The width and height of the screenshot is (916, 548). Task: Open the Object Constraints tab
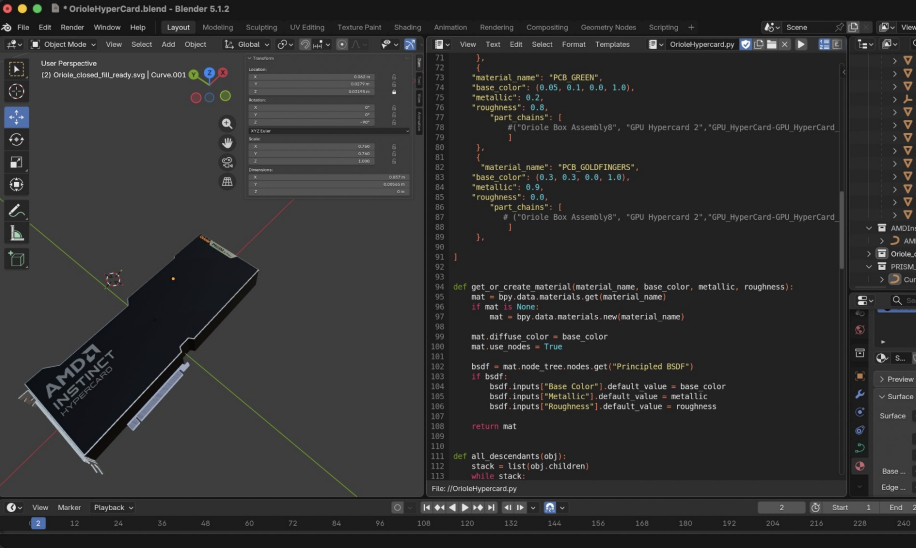(860, 431)
